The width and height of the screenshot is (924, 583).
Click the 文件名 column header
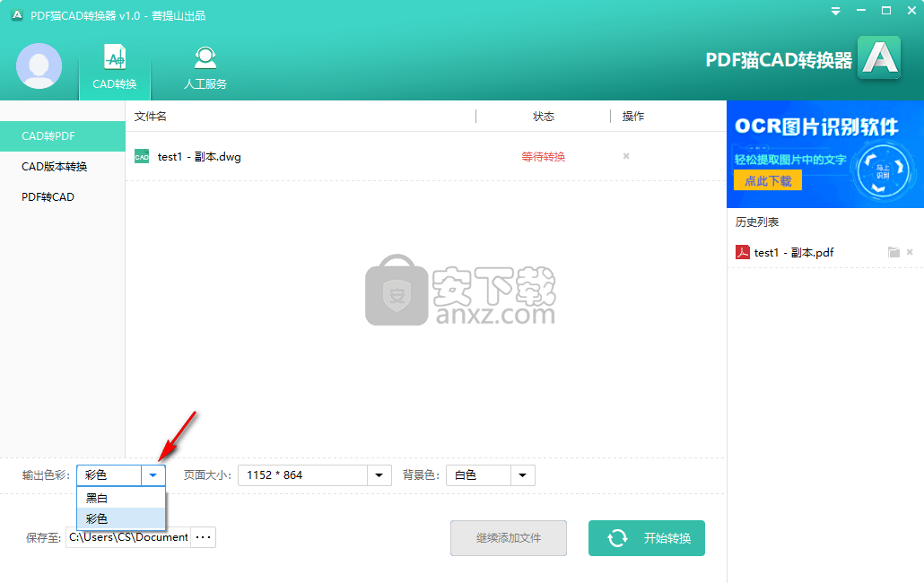[x=151, y=117]
